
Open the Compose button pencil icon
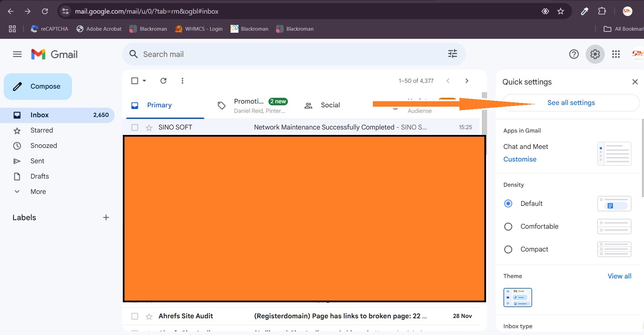[17, 86]
